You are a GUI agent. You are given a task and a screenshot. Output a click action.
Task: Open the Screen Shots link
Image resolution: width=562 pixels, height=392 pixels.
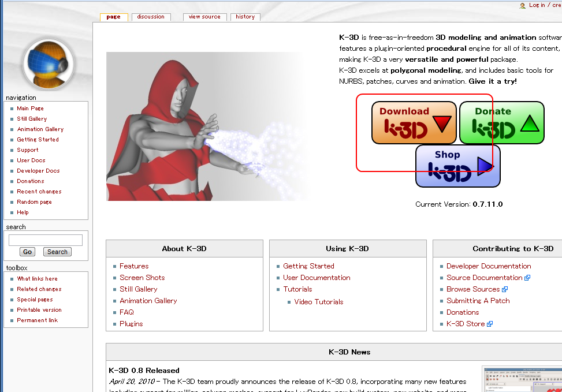pos(142,277)
